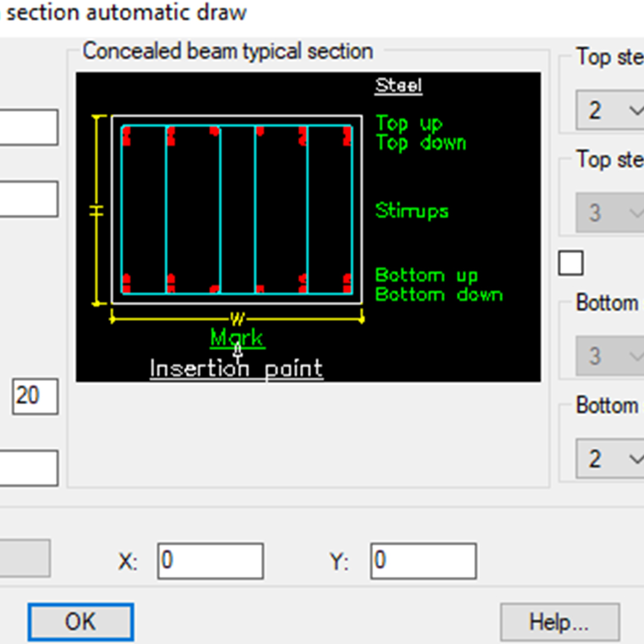
Task: Select the Bottom up label
Action: click(x=426, y=275)
